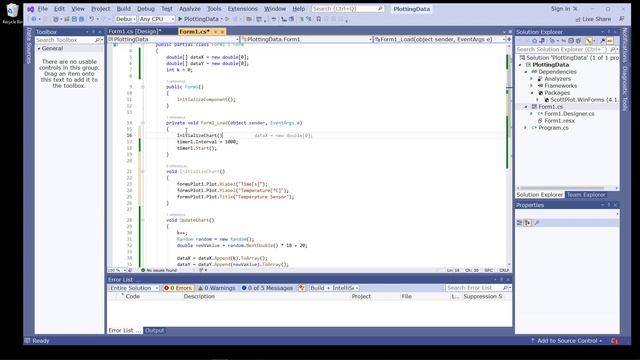640x360 pixels.
Task: Toggle the 0 of 5 Messages filter
Action: 267,288
